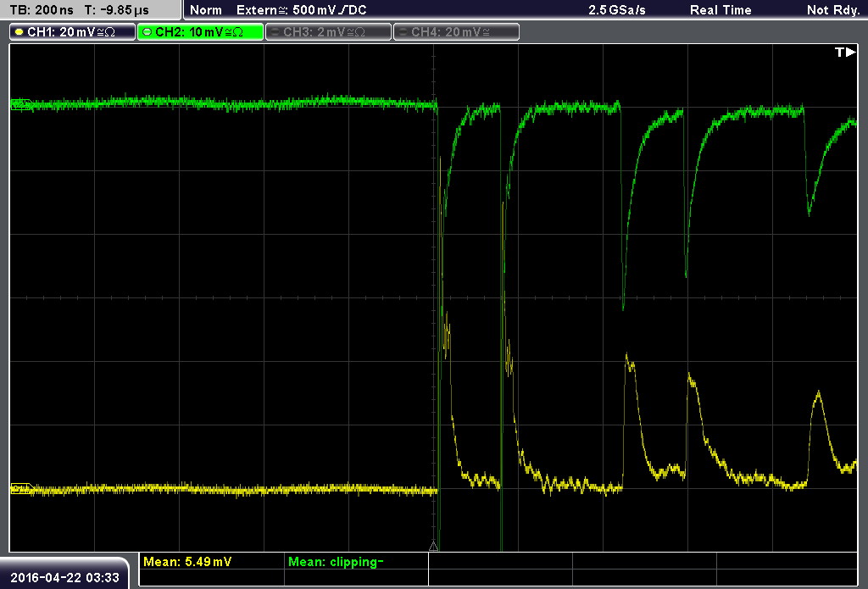The height and width of the screenshot is (589, 868).
Task: Click the circle icon in the CH2 tab
Action: click(147, 32)
